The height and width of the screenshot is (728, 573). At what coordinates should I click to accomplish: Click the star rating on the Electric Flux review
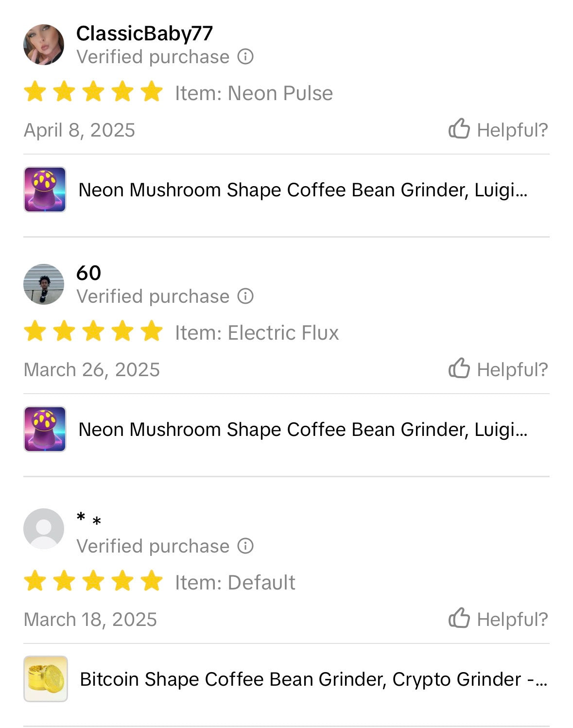93,332
